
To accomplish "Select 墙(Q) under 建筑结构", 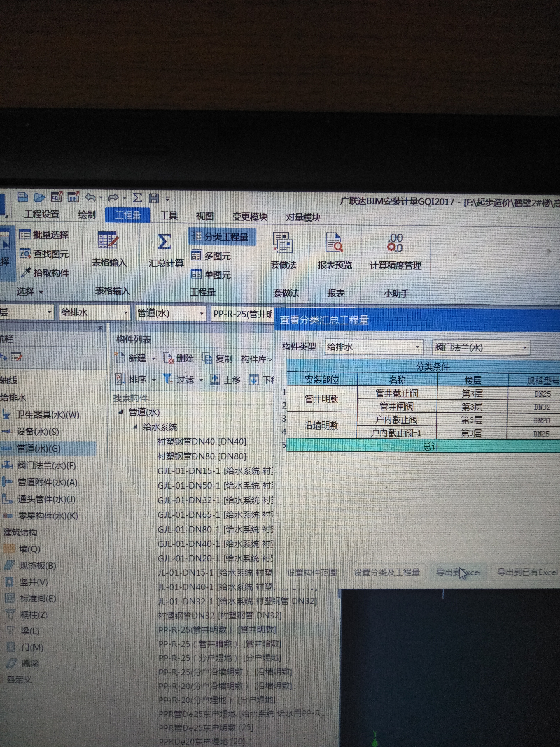I will point(22,549).
